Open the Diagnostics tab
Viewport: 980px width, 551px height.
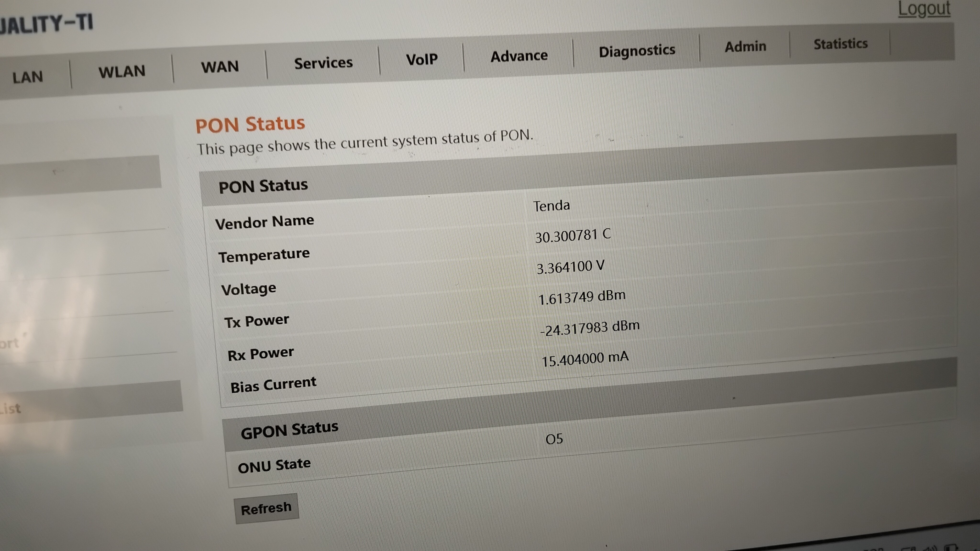(637, 51)
